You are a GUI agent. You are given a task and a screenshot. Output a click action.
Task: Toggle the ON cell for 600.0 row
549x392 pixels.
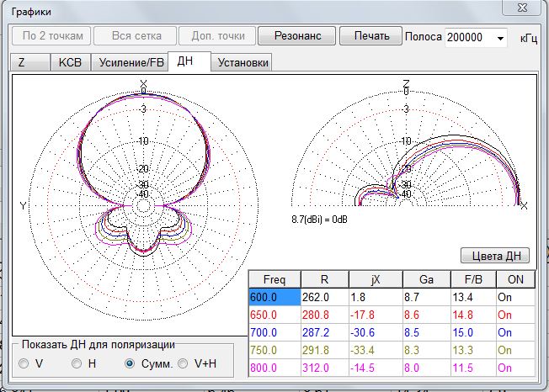(x=515, y=295)
